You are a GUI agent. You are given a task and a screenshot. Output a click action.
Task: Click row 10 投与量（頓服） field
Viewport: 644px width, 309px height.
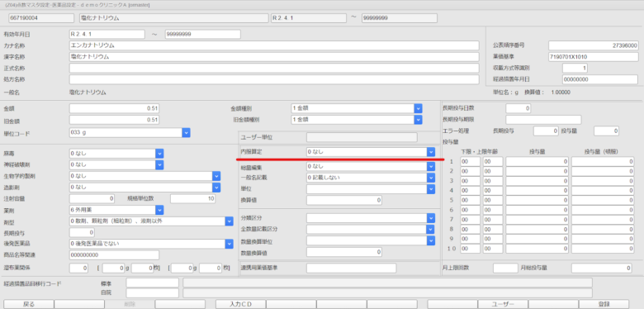coord(603,249)
